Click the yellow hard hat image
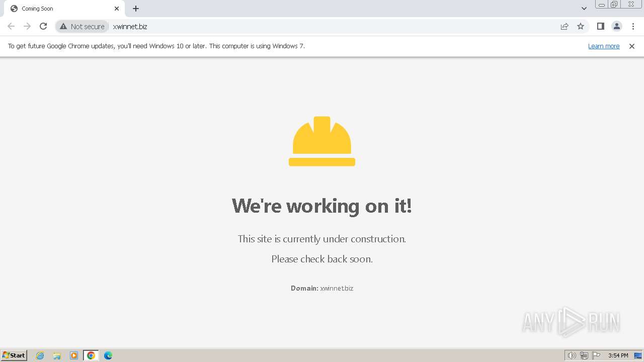 pos(322,141)
